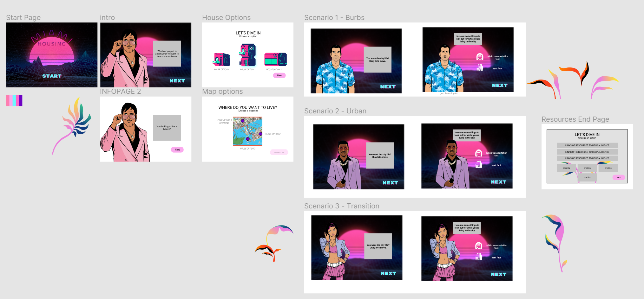The width and height of the screenshot is (644, 299).
Task: Select the 'Scenario 1 - Burbs' frame label
Action: pyautogui.click(x=334, y=18)
